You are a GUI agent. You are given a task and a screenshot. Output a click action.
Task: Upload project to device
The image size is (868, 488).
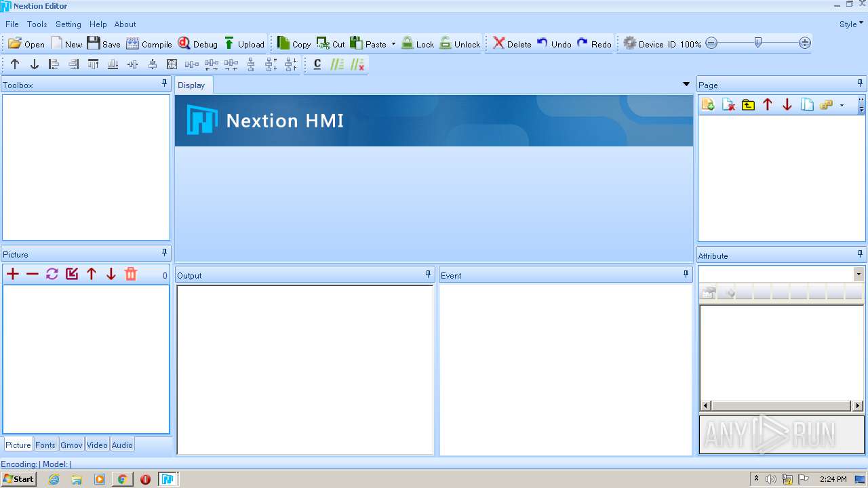244,43
